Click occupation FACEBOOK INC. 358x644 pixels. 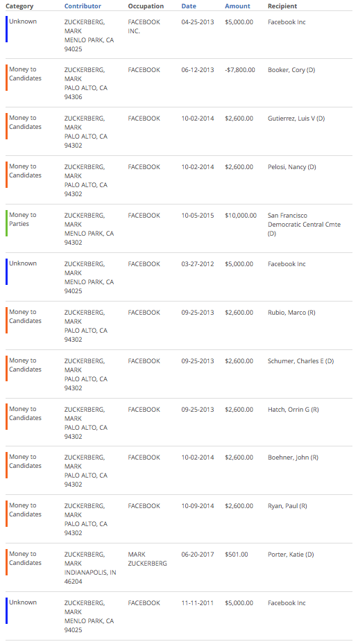click(x=144, y=26)
